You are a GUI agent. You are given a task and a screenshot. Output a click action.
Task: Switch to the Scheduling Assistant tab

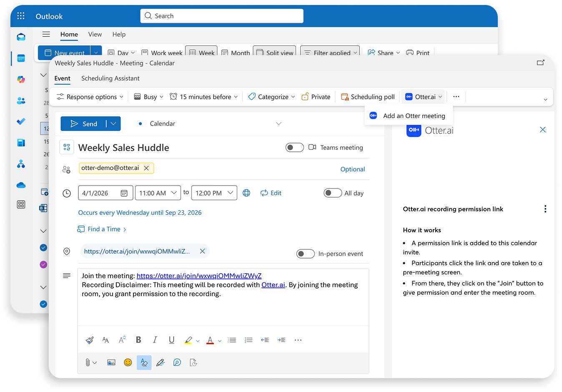coord(110,78)
